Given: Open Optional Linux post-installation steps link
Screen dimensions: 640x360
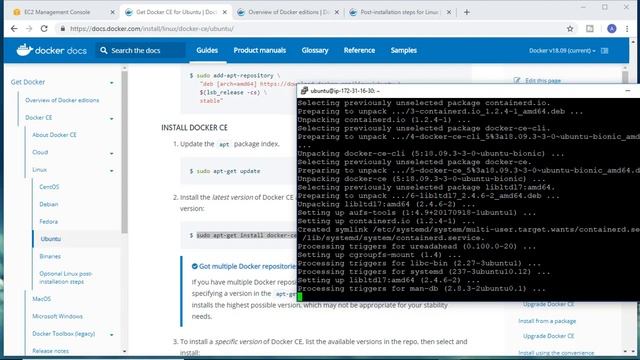Looking at the screenshot, I should [65, 278].
